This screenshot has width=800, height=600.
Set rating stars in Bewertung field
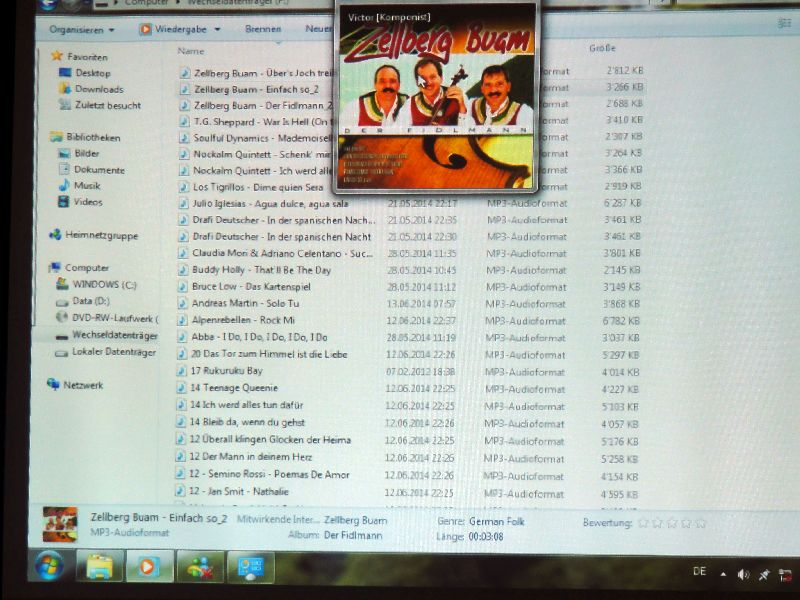pos(671,523)
